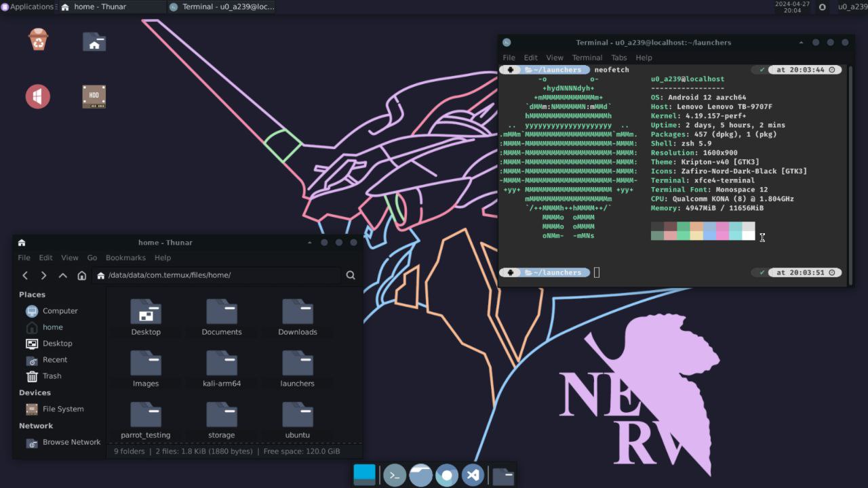Click the white neofetch color block
Screen dimensions: 868x488
(x=748, y=235)
